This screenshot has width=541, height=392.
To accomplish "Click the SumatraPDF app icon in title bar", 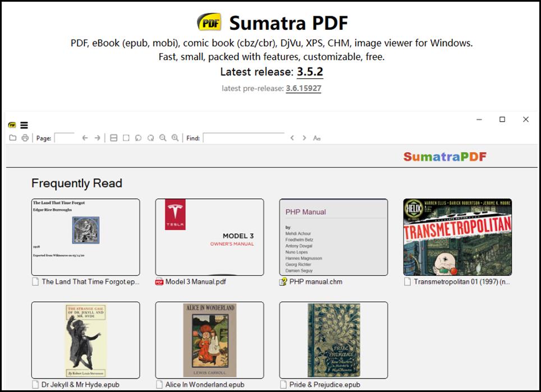I will tap(12, 125).
